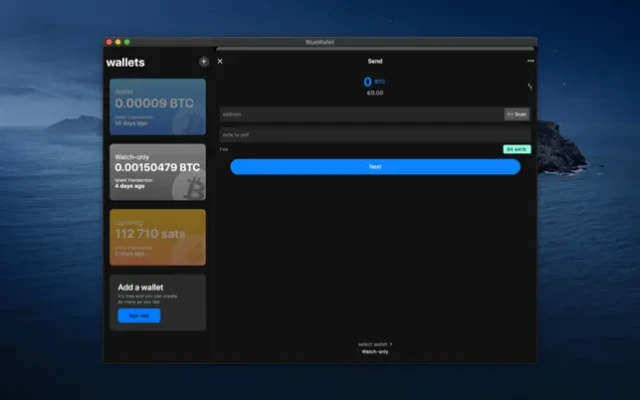This screenshot has height=400, width=640.
Task: Change the fee rate sat/b badge
Action: pos(517,149)
